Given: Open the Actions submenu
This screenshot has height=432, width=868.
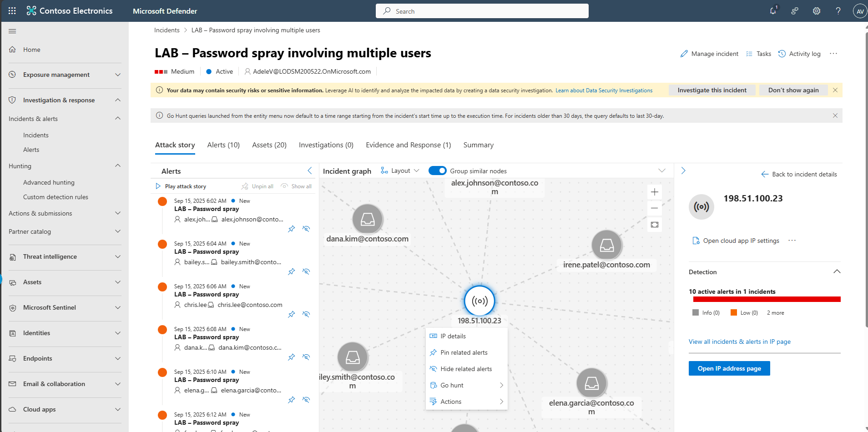Looking at the screenshot, I should tap(466, 402).
